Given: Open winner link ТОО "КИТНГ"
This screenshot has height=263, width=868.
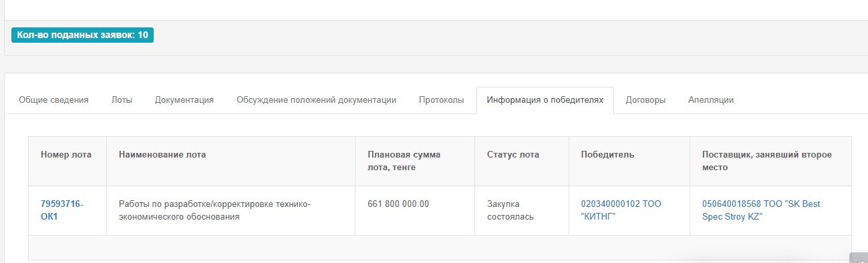Looking at the screenshot, I should click(621, 210).
